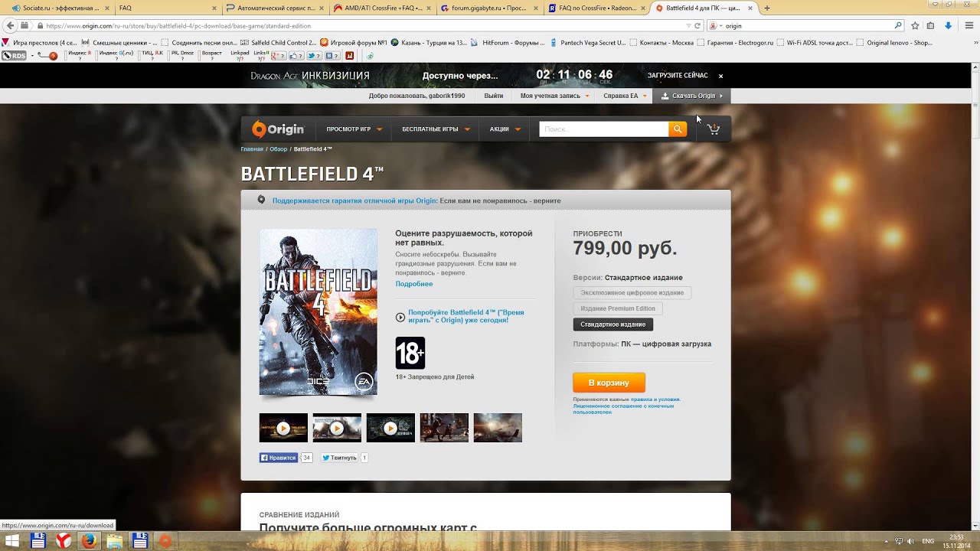Click 'Главная' breadcrumb link
The height and width of the screenshot is (551, 980).
coord(252,149)
